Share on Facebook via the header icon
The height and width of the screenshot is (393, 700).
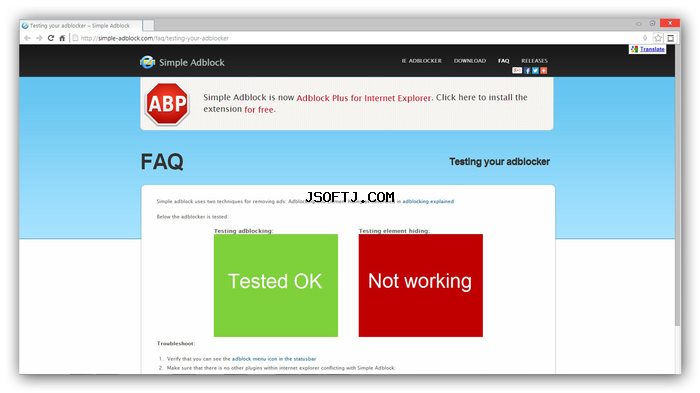[527, 71]
